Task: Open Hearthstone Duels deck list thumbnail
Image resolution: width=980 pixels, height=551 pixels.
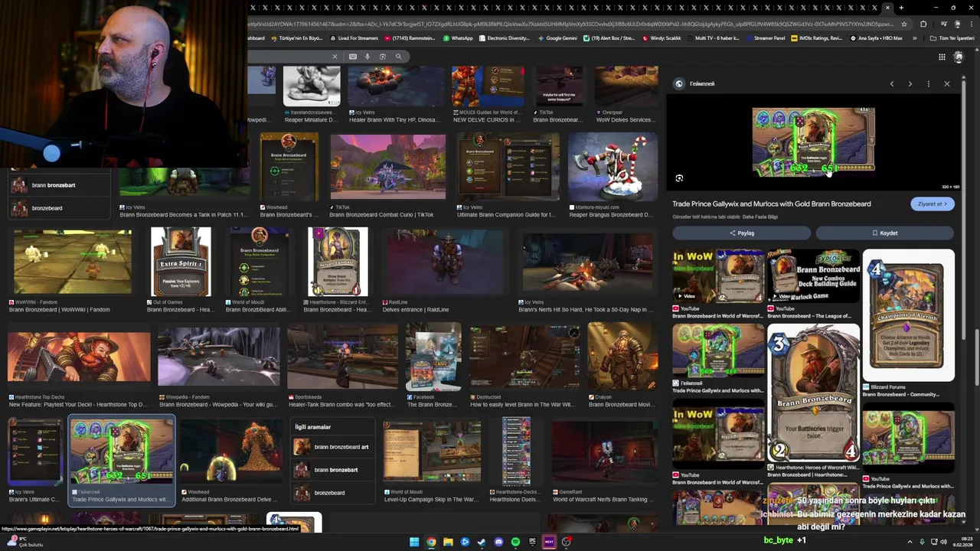Action: (x=516, y=452)
